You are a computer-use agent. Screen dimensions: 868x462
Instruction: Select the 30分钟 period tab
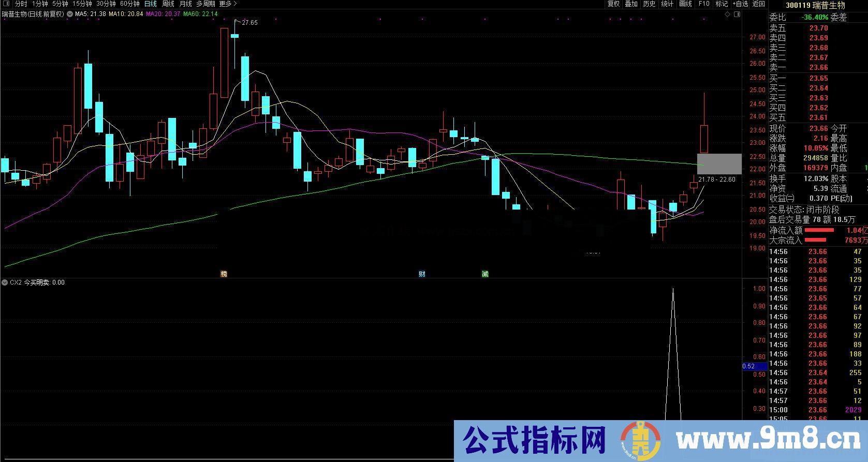pos(106,4)
